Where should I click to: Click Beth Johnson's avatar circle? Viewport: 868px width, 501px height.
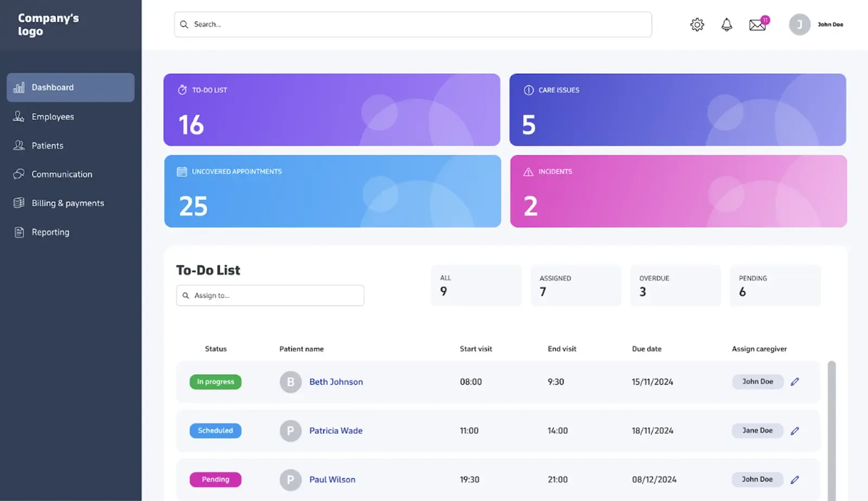click(x=290, y=382)
